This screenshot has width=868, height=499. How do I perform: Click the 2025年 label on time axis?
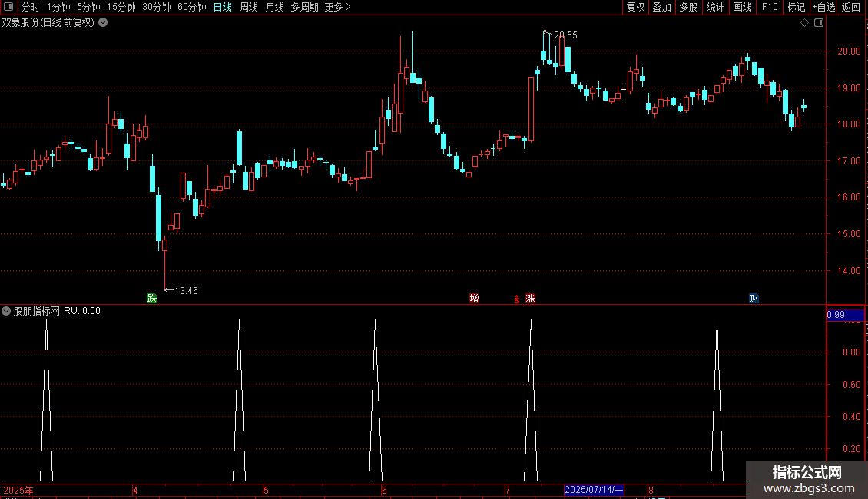point(18,490)
